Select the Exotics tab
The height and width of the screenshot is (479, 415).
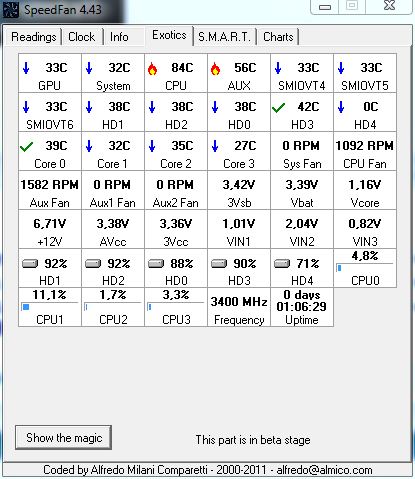pyautogui.click(x=169, y=35)
